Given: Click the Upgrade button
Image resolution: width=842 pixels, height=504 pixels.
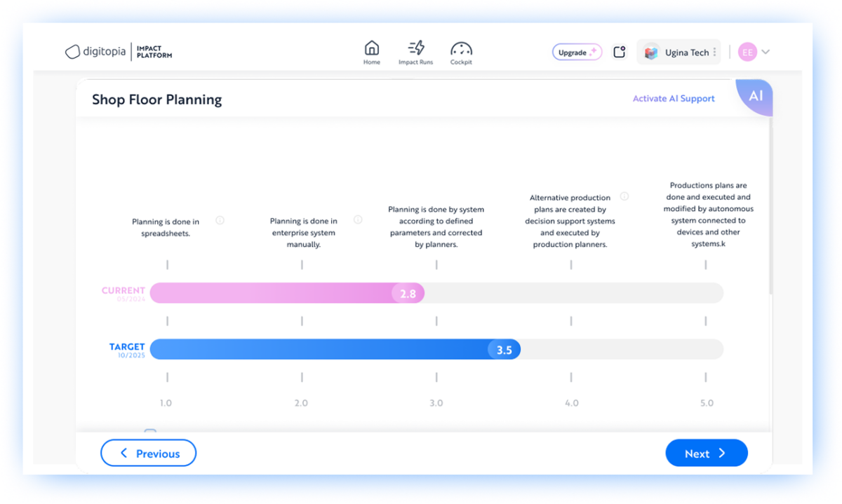Looking at the screenshot, I should pyautogui.click(x=577, y=53).
